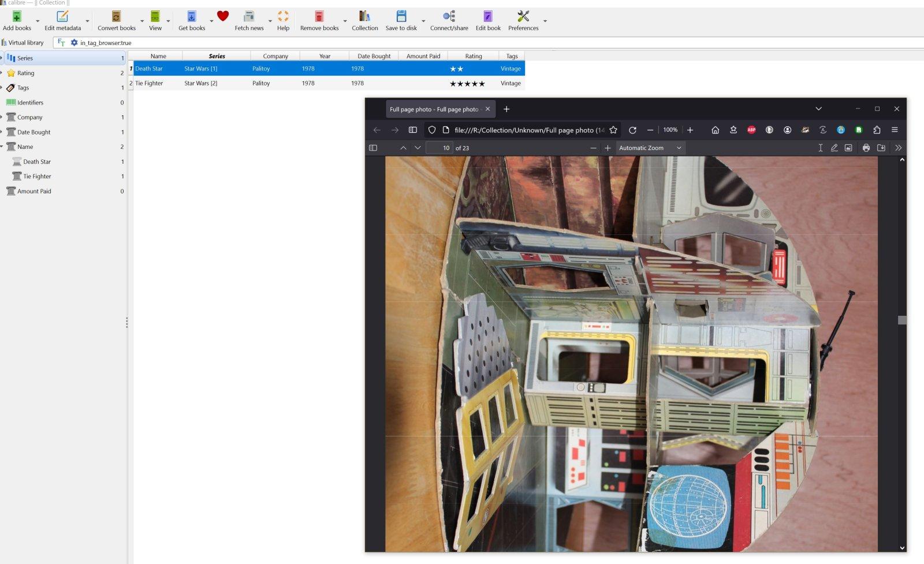Go to next PDF page
Screen dimensions: 924x564
pyautogui.click(x=418, y=148)
